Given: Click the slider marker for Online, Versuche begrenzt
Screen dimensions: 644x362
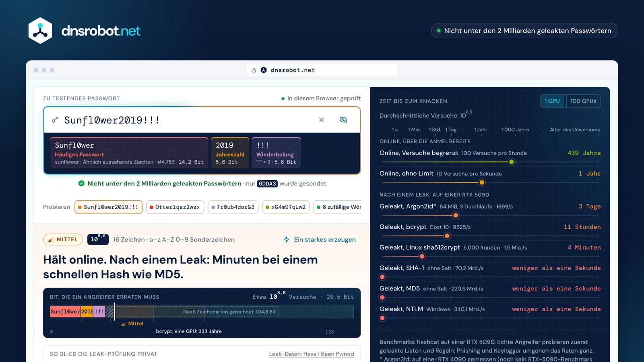Looking at the screenshot, I should click(511, 162).
